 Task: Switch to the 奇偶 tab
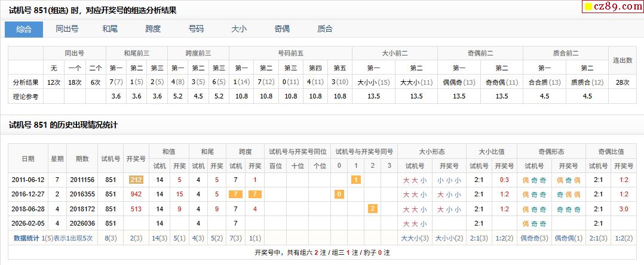(x=282, y=29)
